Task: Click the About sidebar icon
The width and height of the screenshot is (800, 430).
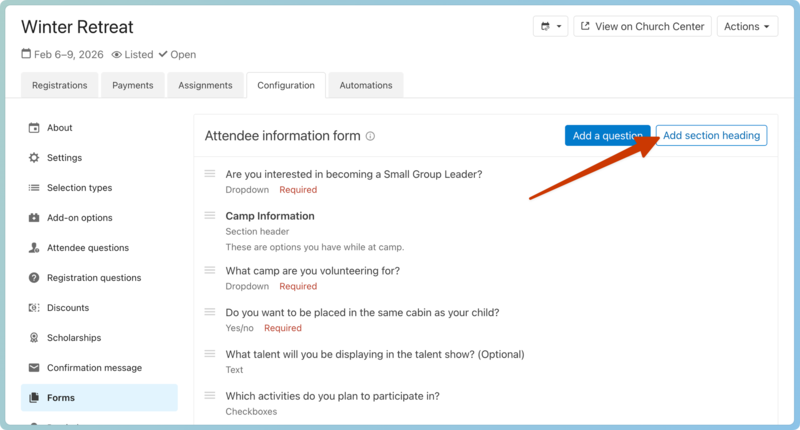Action: click(x=34, y=128)
